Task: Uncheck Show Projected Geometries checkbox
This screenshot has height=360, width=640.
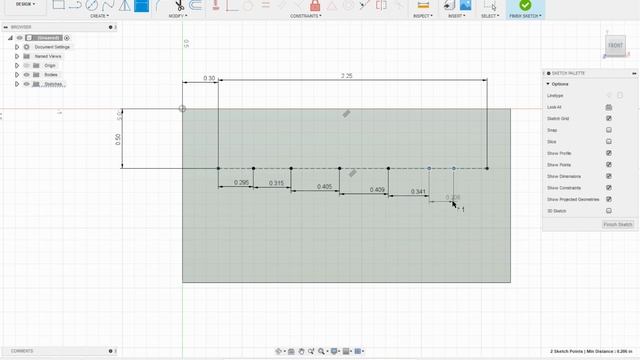Action: pos(609,199)
